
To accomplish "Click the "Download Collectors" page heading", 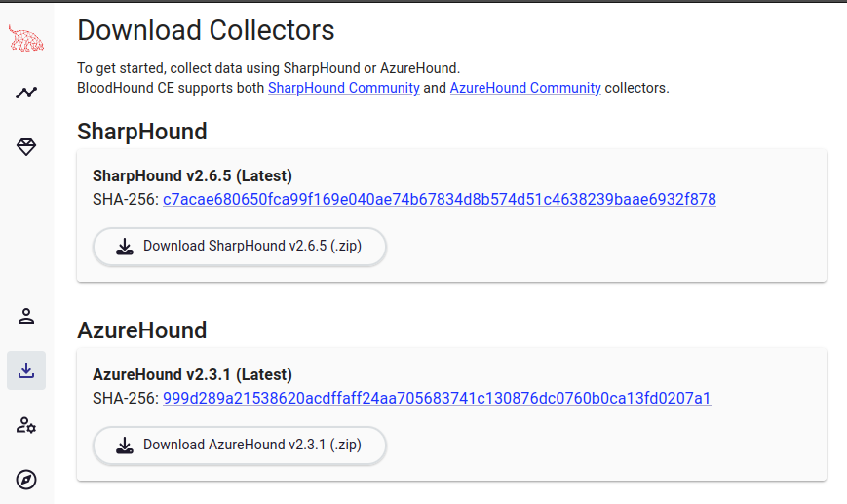I will pyautogui.click(x=206, y=30).
